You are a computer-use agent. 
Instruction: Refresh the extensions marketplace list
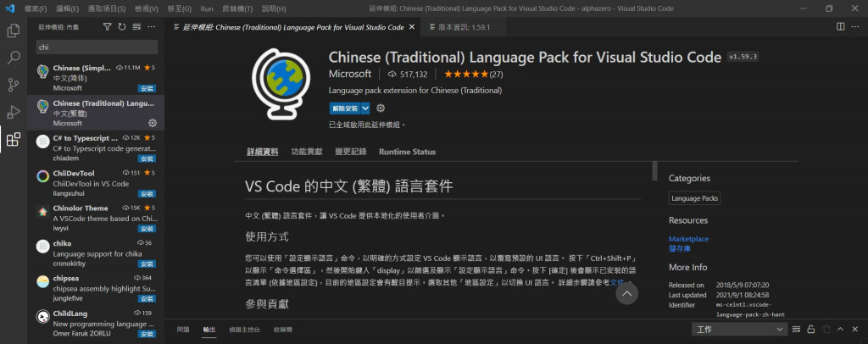pos(122,26)
